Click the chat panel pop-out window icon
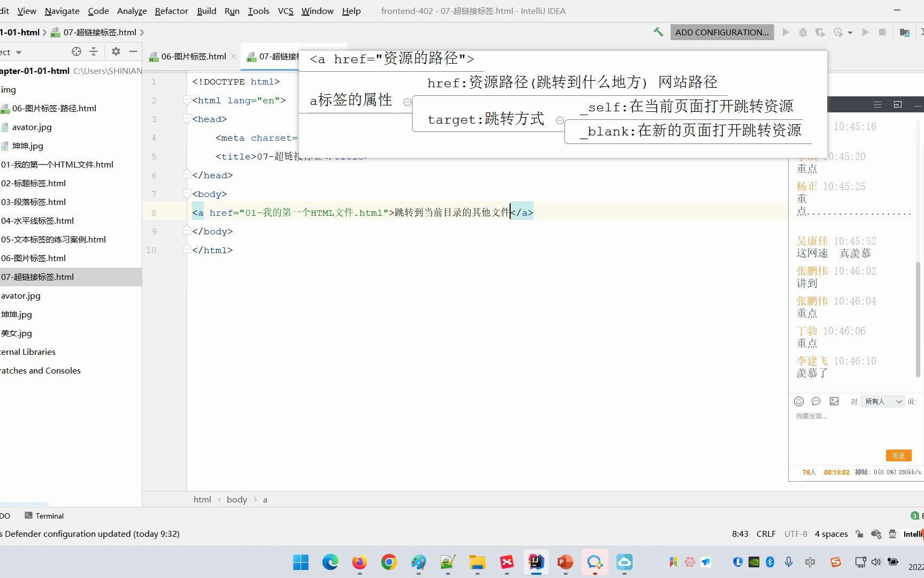Image resolution: width=924 pixels, height=578 pixels. click(x=898, y=105)
